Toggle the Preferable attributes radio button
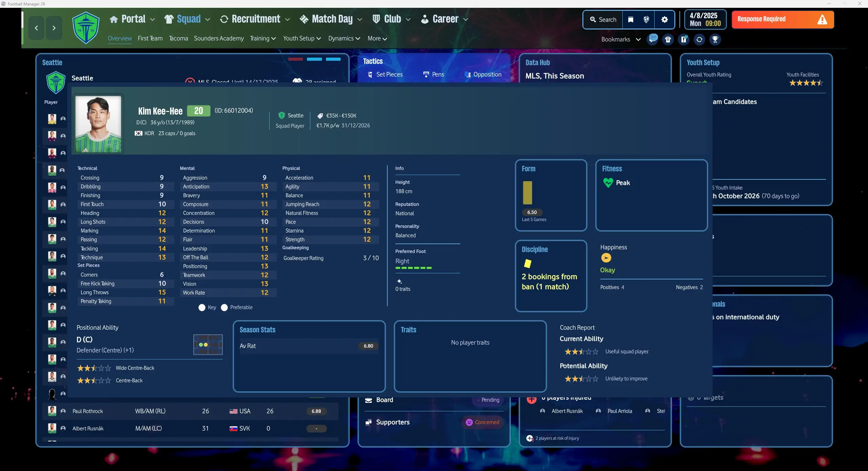The height and width of the screenshot is (471, 868). tap(224, 307)
